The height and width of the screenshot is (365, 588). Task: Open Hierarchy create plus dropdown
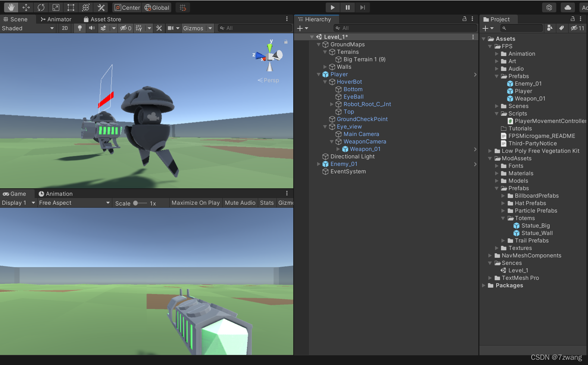303,28
